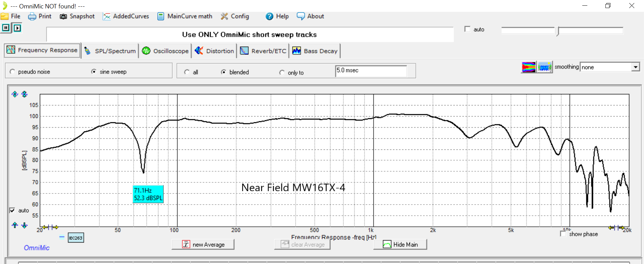Screen dimensions: 644x264
Task: Enable the top auto checkbox
Action: point(468,29)
